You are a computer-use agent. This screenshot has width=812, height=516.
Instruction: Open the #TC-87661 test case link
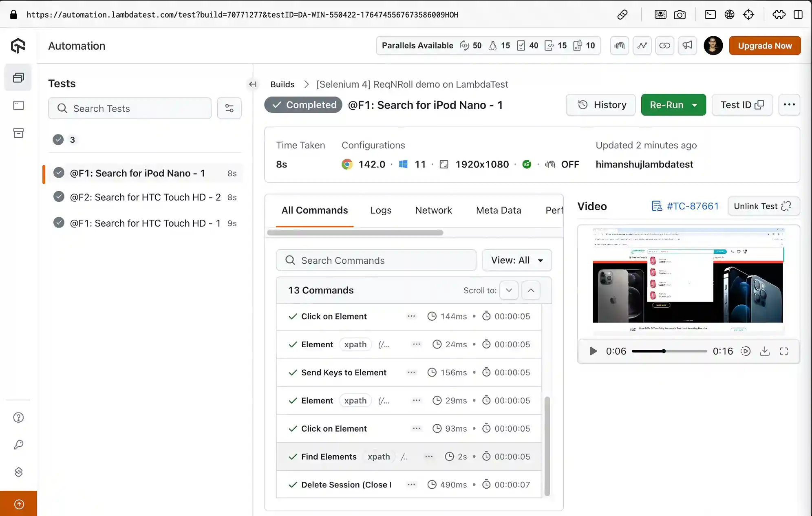pyautogui.click(x=692, y=206)
